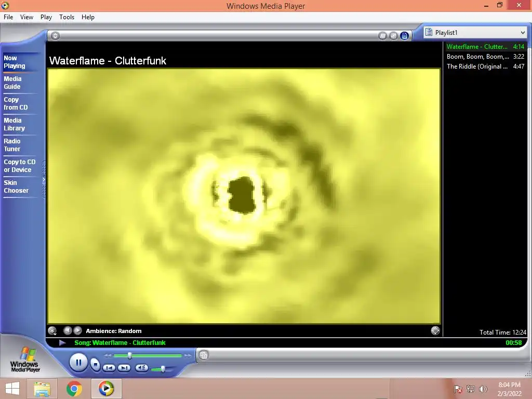Launch Google Chrome from the taskbar
The image size is (532, 399).
pyautogui.click(x=74, y=389)
